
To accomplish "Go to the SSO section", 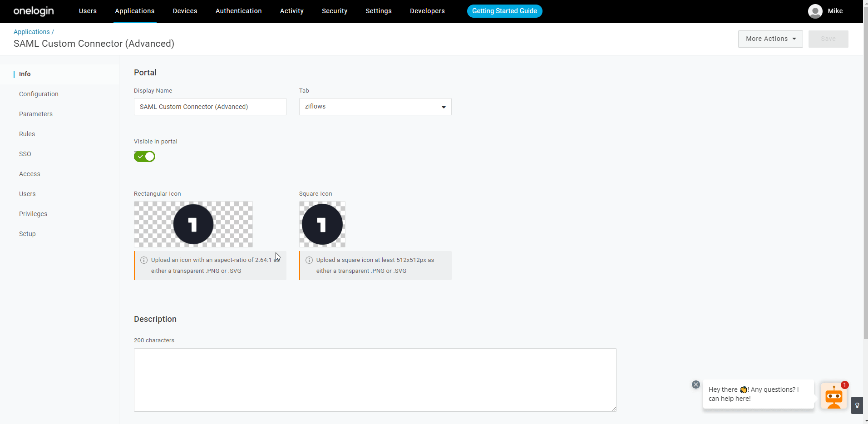I will coord(25,154).
